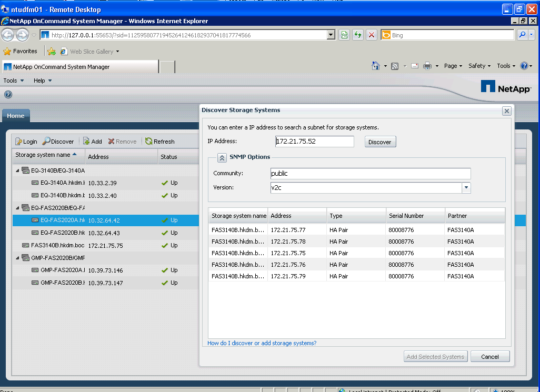Click the browser Home icon

376,66
